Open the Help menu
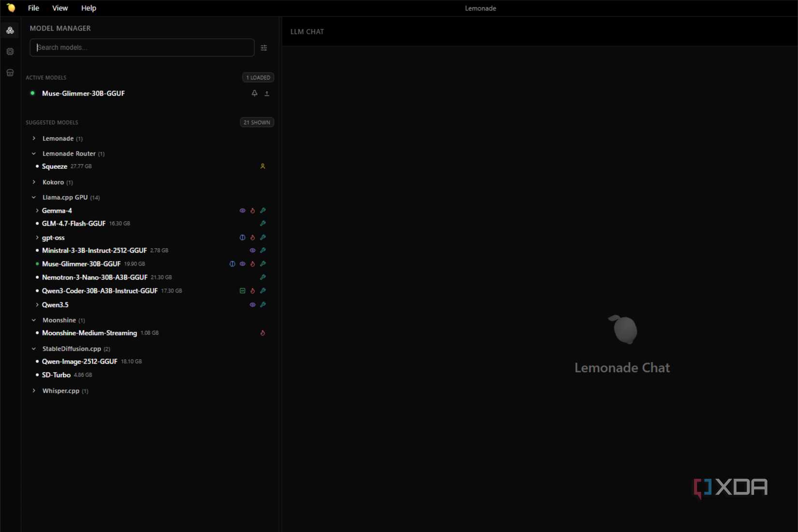 [x=89, y=8]
